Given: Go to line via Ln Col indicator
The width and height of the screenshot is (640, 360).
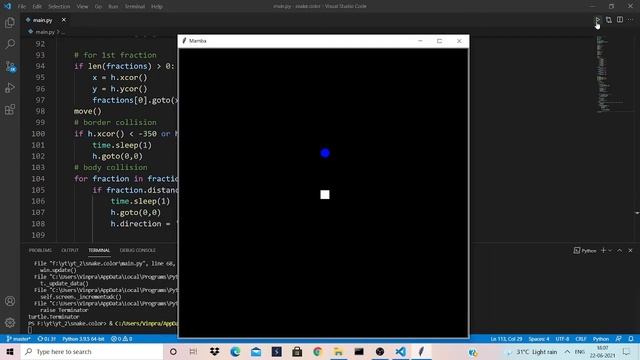Looking at the screenshot, I should (506, 339).
